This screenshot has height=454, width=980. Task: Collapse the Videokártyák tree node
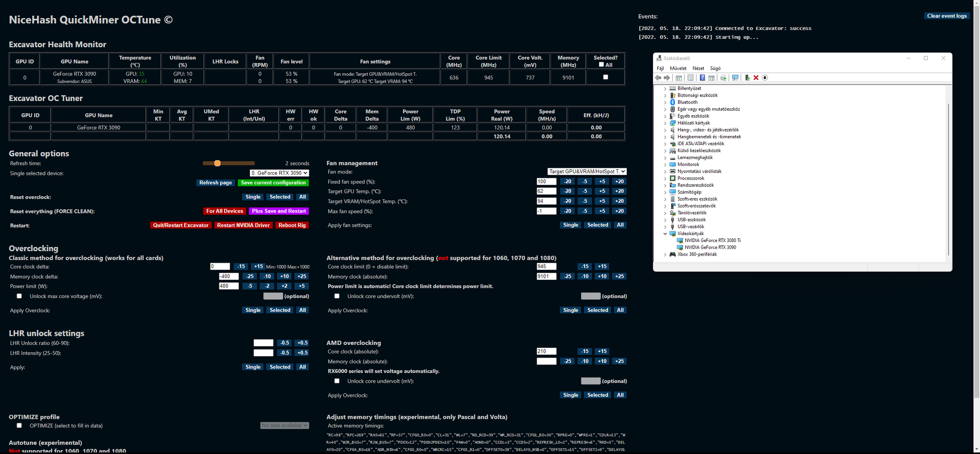click(665, 234)
